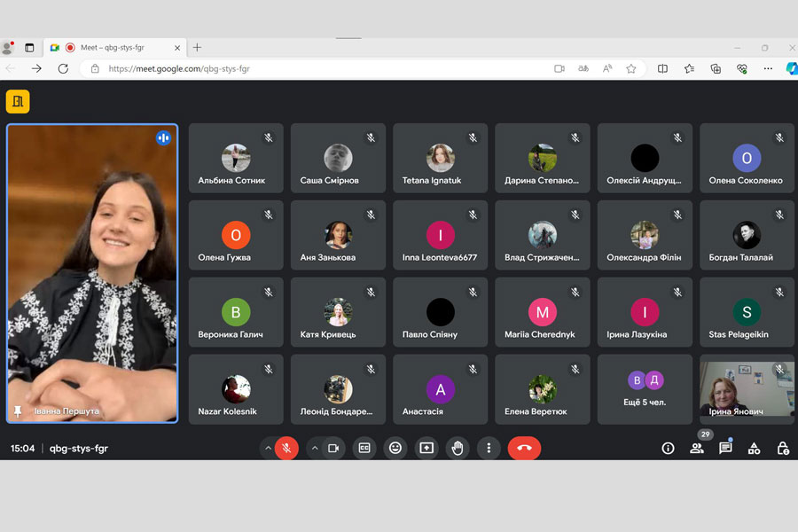This screenshot has width=798, height=532.
Task: Click Tetana Ignatuk participant tile
Action: pos(440,159)
